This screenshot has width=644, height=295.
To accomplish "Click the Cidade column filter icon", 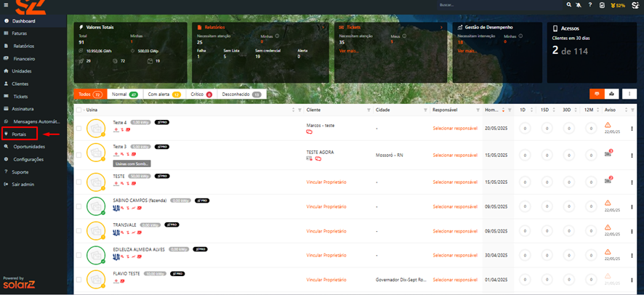I will 426,110.
